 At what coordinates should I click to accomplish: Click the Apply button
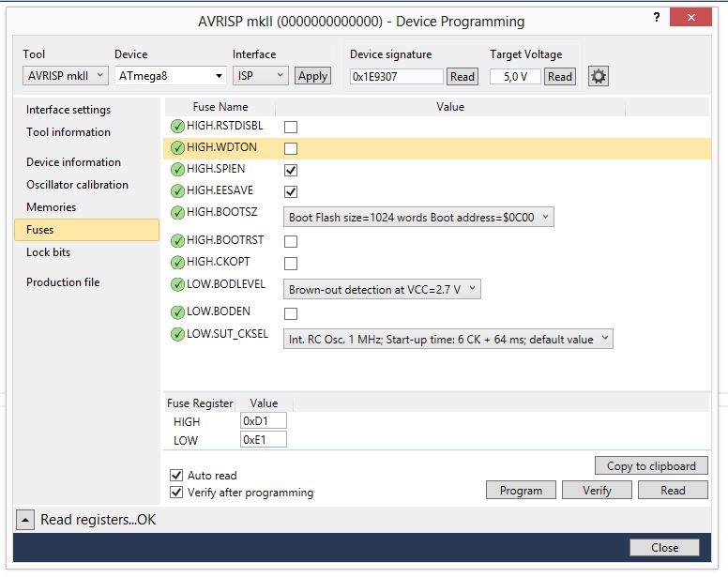pos(313,76)
